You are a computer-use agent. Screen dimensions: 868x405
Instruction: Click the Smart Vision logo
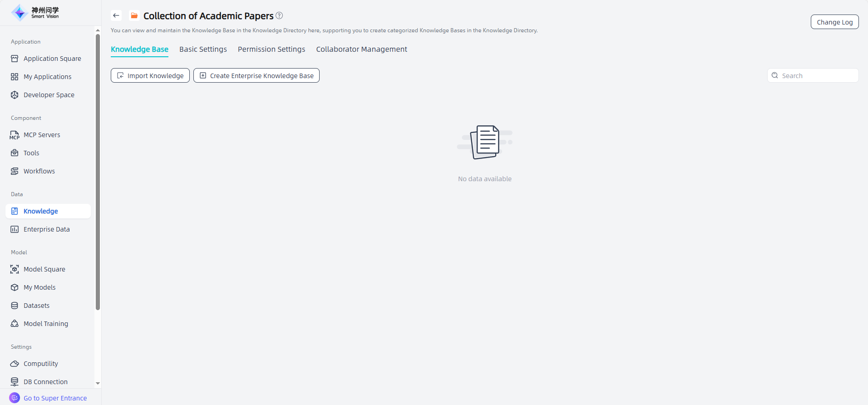(x=35, y=13)
